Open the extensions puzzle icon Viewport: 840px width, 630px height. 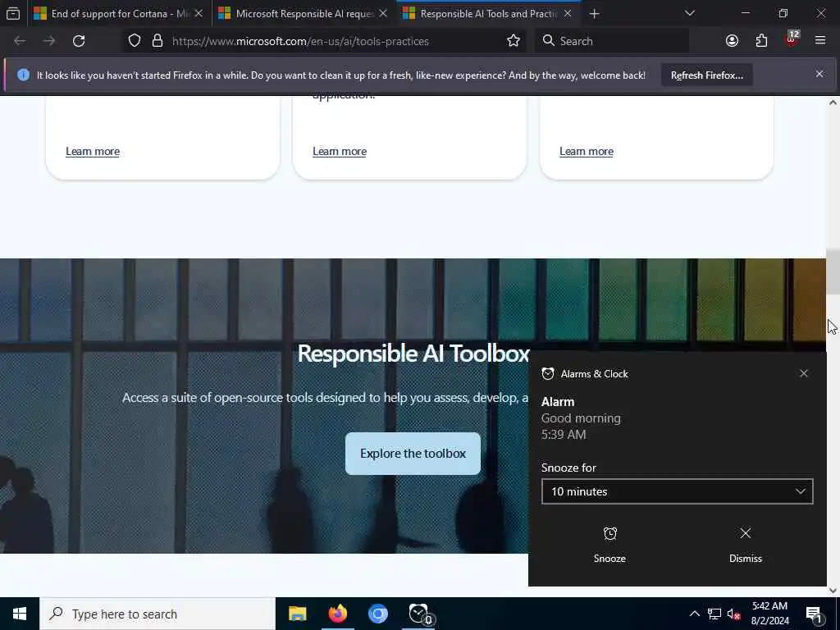761,41
